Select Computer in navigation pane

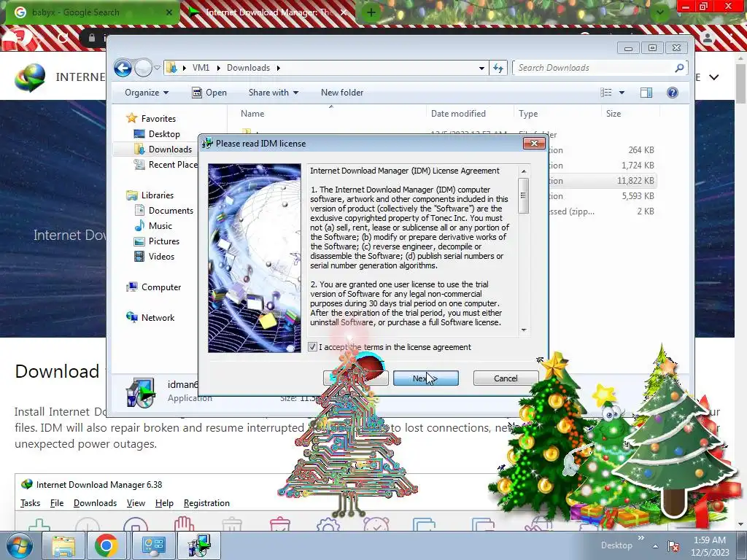point(153,287)
